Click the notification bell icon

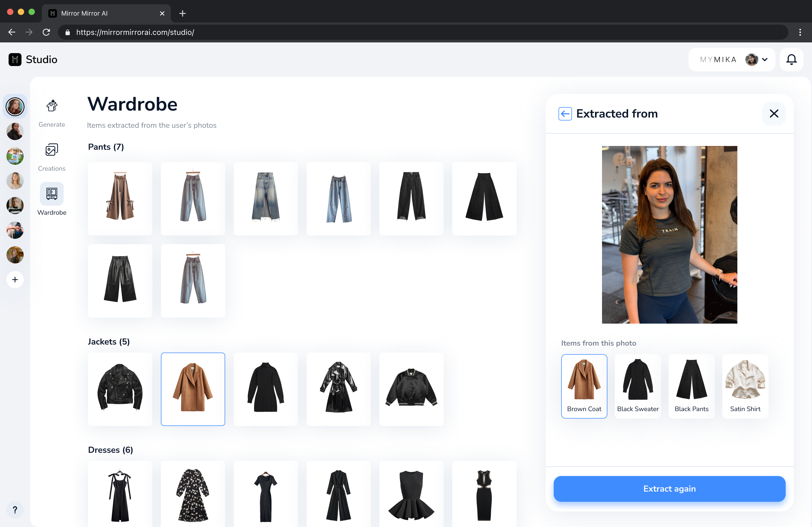pyautogui.click(x=792, y=59)
